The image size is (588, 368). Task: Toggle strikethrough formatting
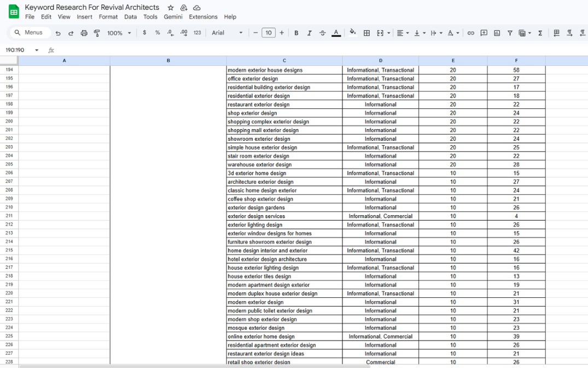click(322, 33)
